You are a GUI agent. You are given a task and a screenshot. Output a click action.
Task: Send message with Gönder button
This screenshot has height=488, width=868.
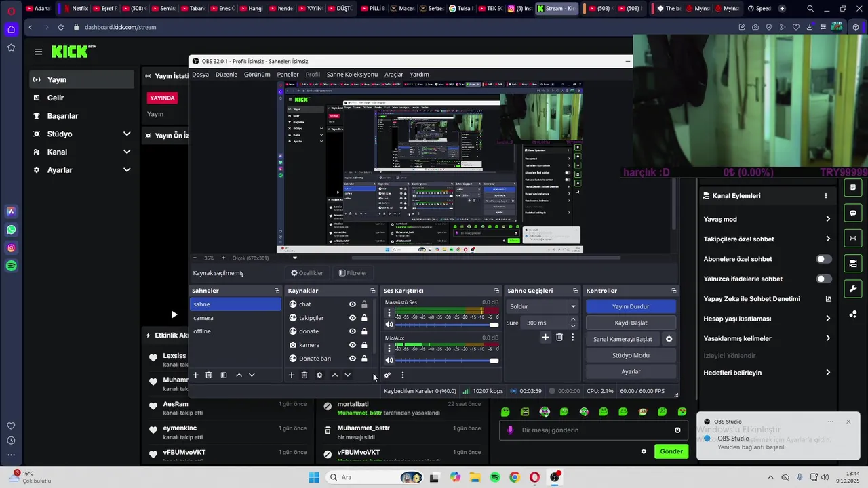(x=671, y=451)
